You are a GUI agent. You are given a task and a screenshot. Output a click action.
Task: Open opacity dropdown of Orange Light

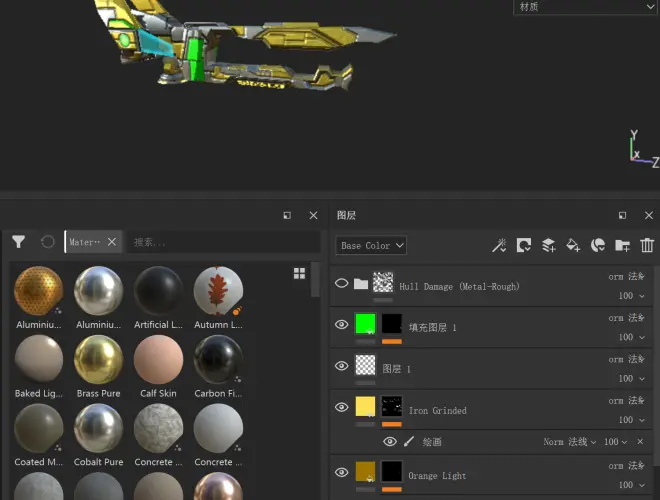(x=631, y=485)
